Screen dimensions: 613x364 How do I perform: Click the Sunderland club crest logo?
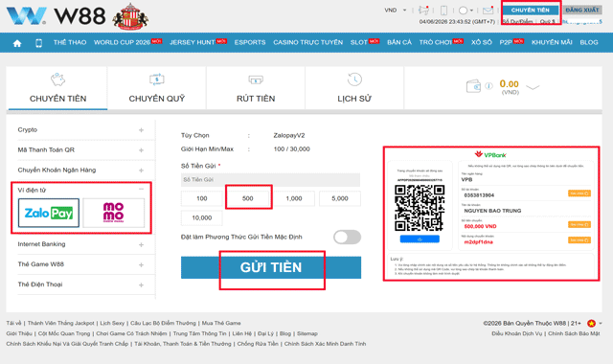pos(130,16)
